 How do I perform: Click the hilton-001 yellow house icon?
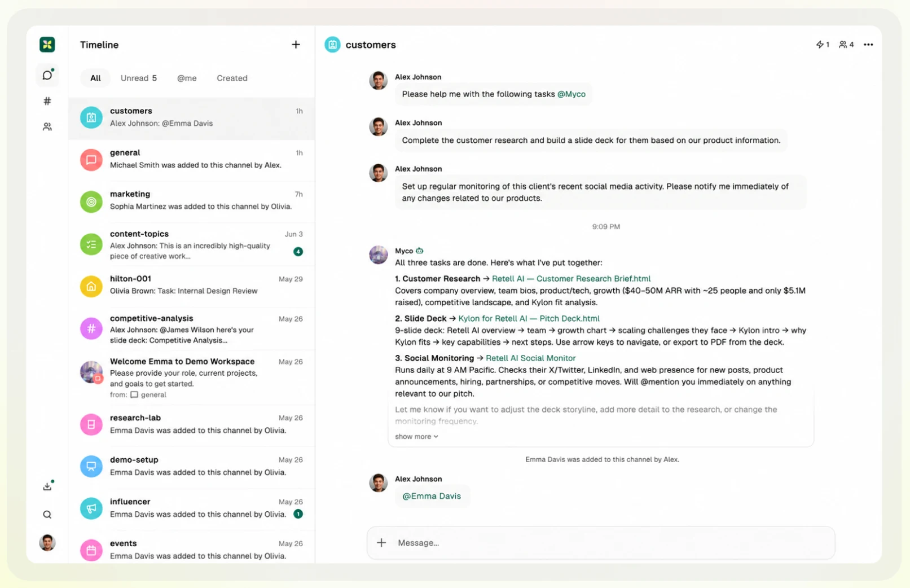91,286
